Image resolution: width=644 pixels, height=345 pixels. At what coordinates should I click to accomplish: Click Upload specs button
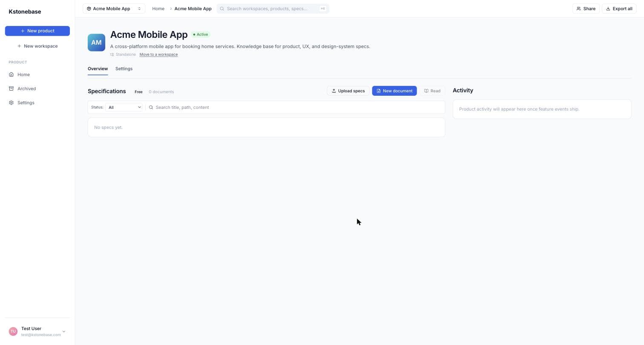[348, 91]
